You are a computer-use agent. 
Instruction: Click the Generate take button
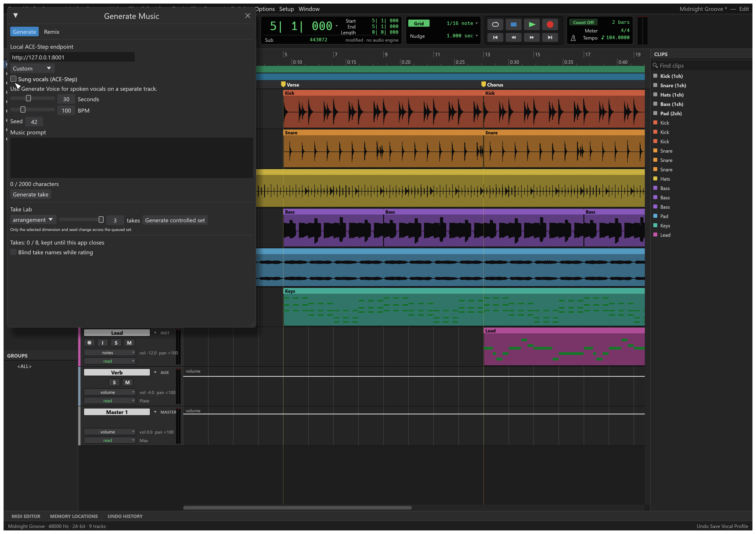point(31,194)
